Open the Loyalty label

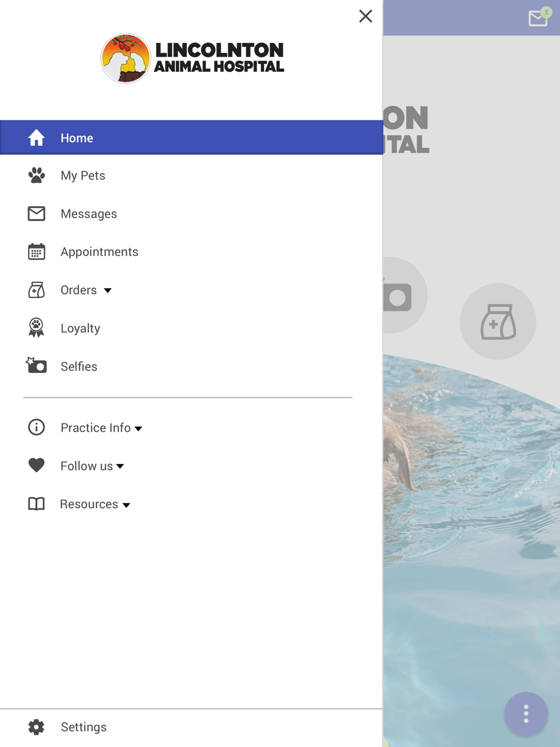[x=80, y=328]
